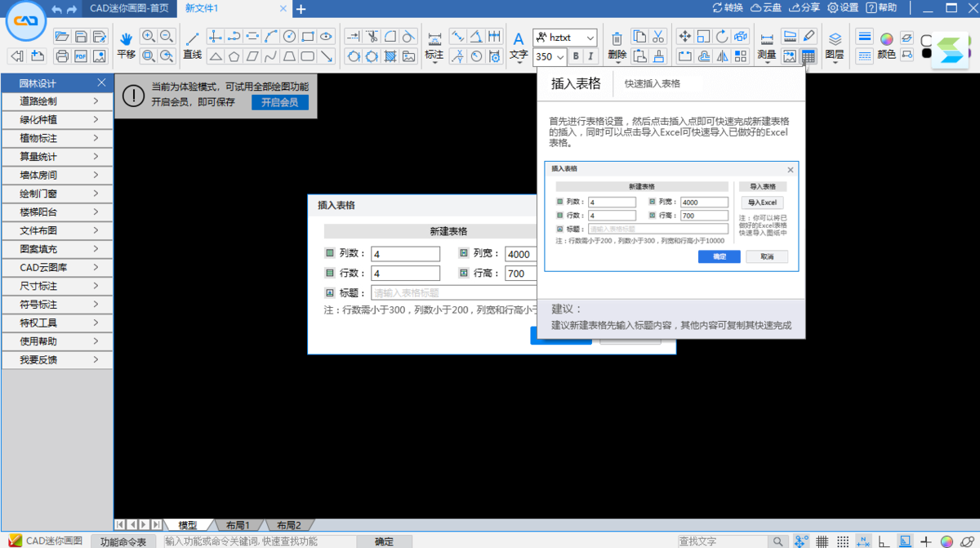The width and height of the screenshot is (980, 548).
Task: Open file using folder icon
Action: [62, 36]
